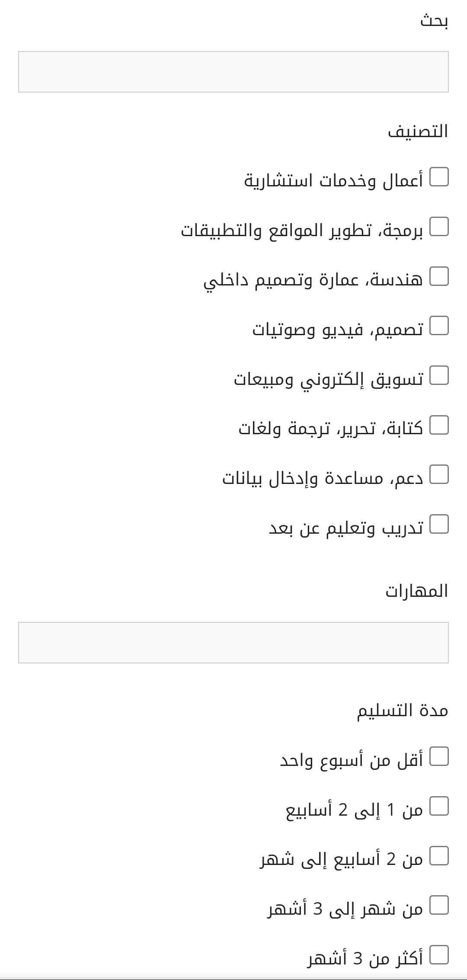
Task: Enable the تصميم، فيديو وصوتيات filter
Action: (439, 326)
